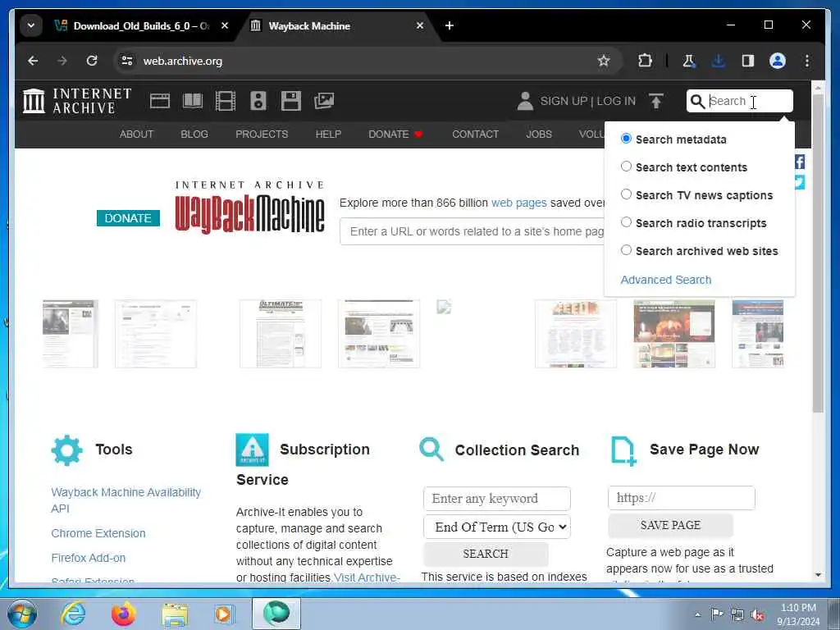View site information icon in address bar
The width and height of the screenshot is (840, 630).
(x=127, y=61)
